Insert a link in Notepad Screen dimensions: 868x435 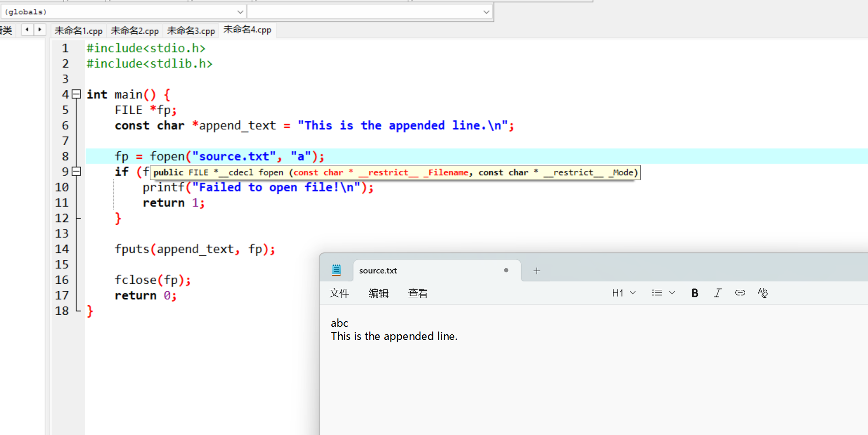click(x=740, y=293)
